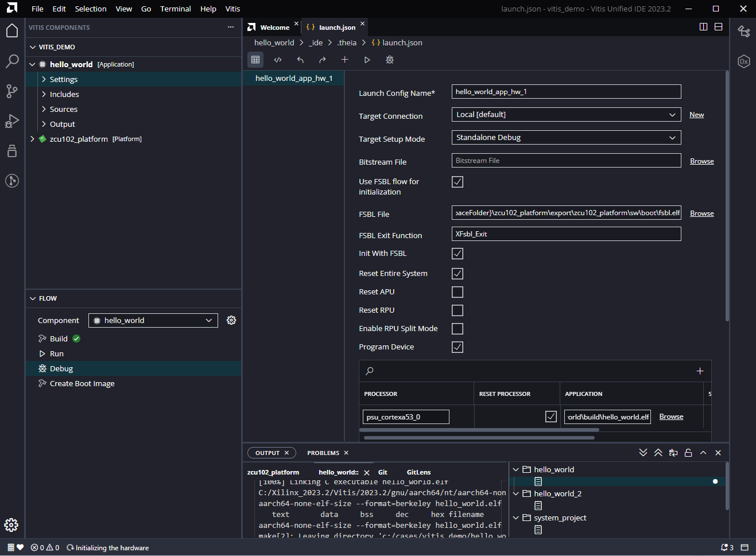This screenshot has width=756, height=556.
Task: Open Search in the activity bar
Action: (12, 61)
